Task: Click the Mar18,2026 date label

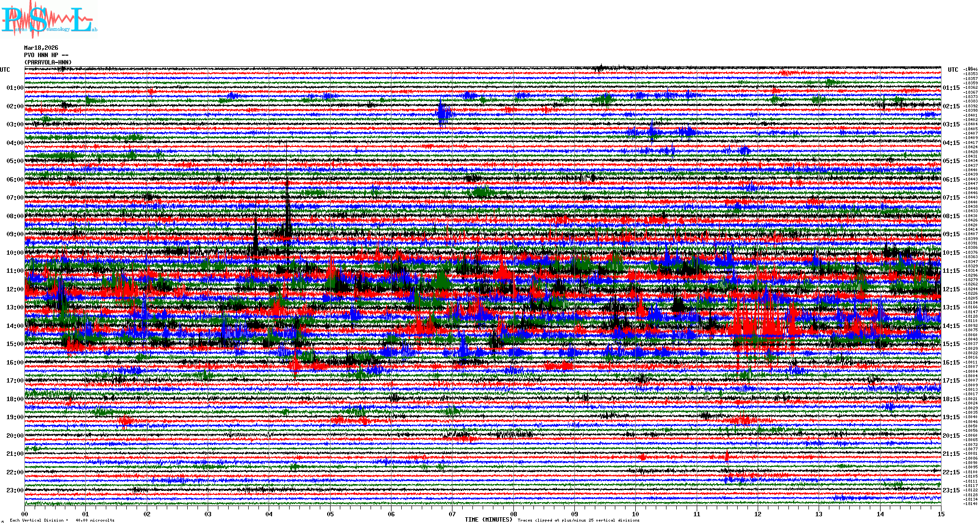Action: (x=41, y=48)
